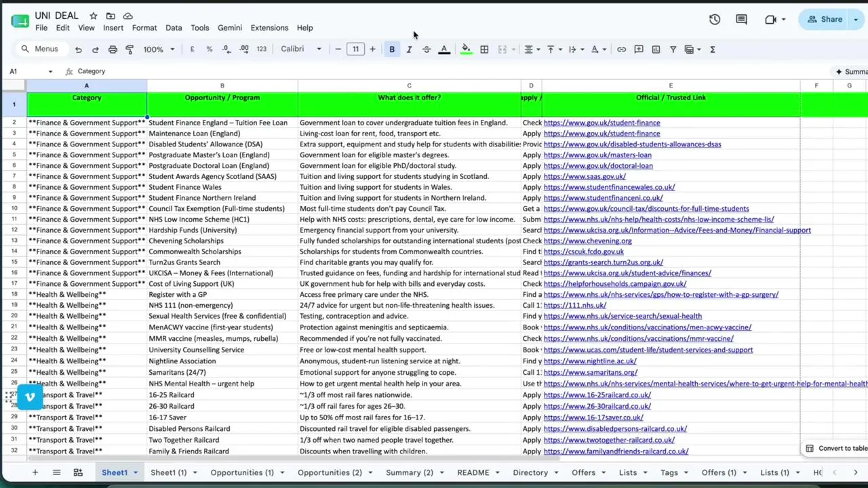Go to the Sheets home icon
The image size is (868, 488).
point(20,21)
